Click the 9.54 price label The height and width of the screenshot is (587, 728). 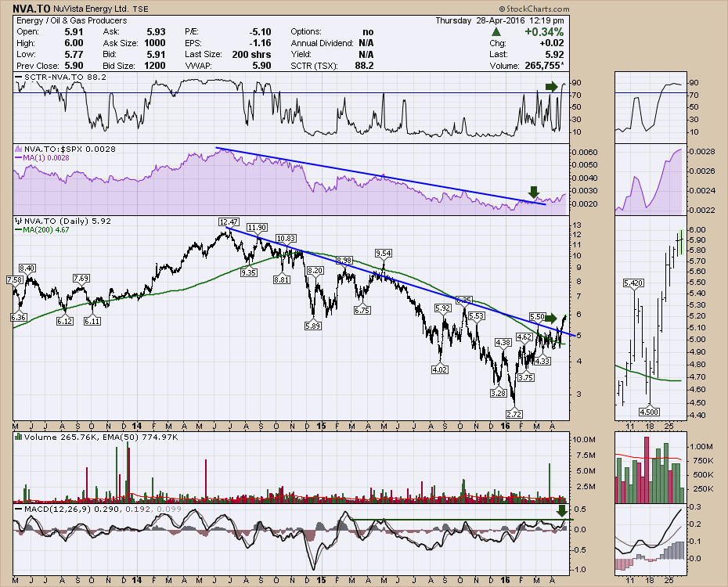[384, 253]
